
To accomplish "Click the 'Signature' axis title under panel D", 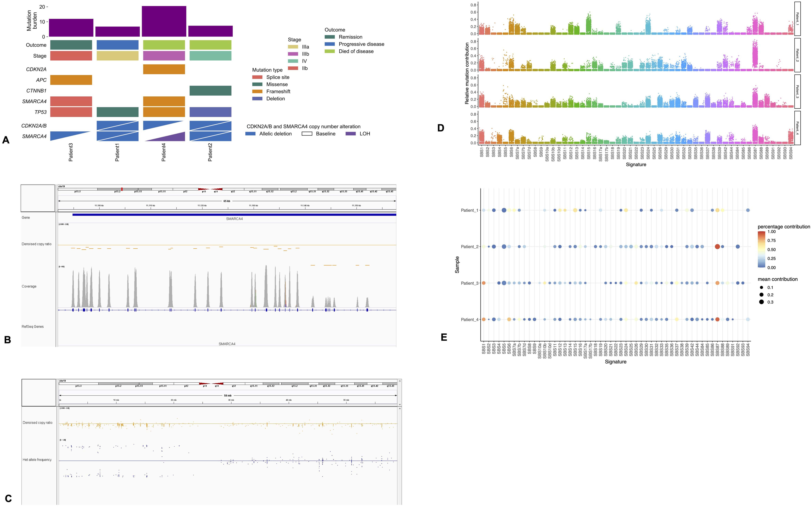I will point(636,165).
